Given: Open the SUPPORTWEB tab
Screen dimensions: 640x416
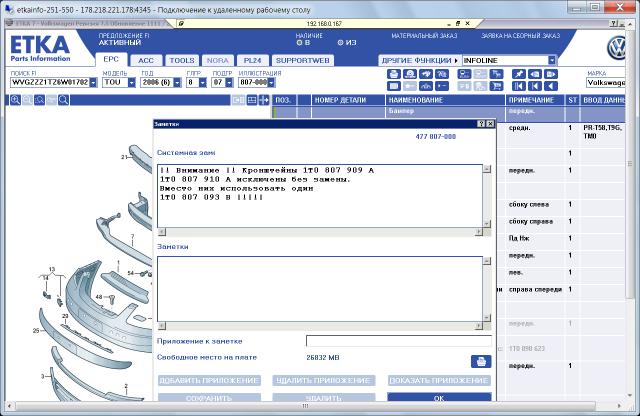Looking at the screenshot, I should coord(302,60).
